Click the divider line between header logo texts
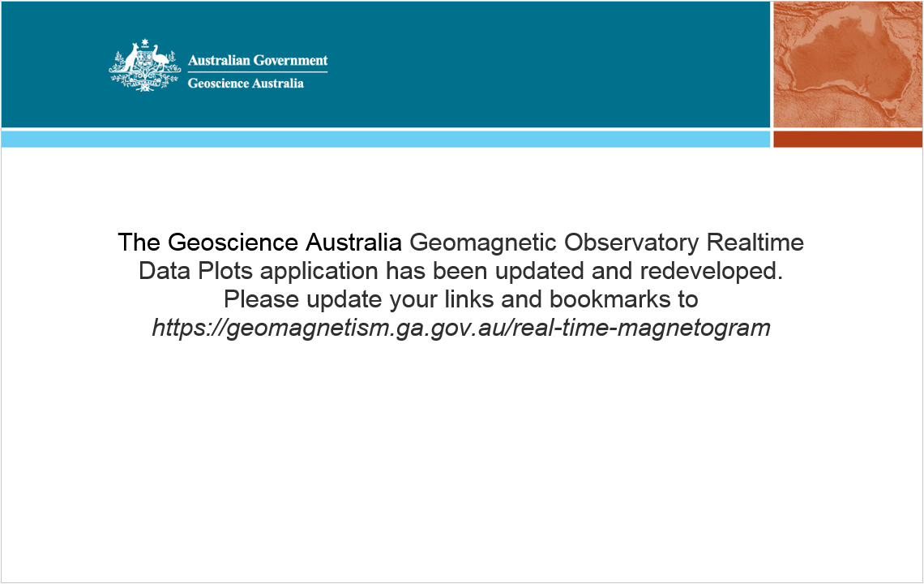The width and height of the screenshot is (924, 584). tap(258, 72)
